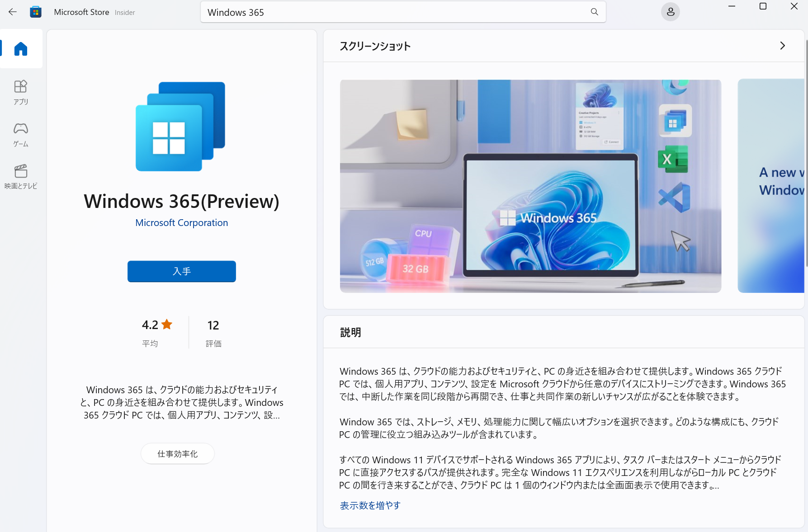Open the ゲーム (Games) sidebar section
808x532 pixels.
click(x=21, y=135)
